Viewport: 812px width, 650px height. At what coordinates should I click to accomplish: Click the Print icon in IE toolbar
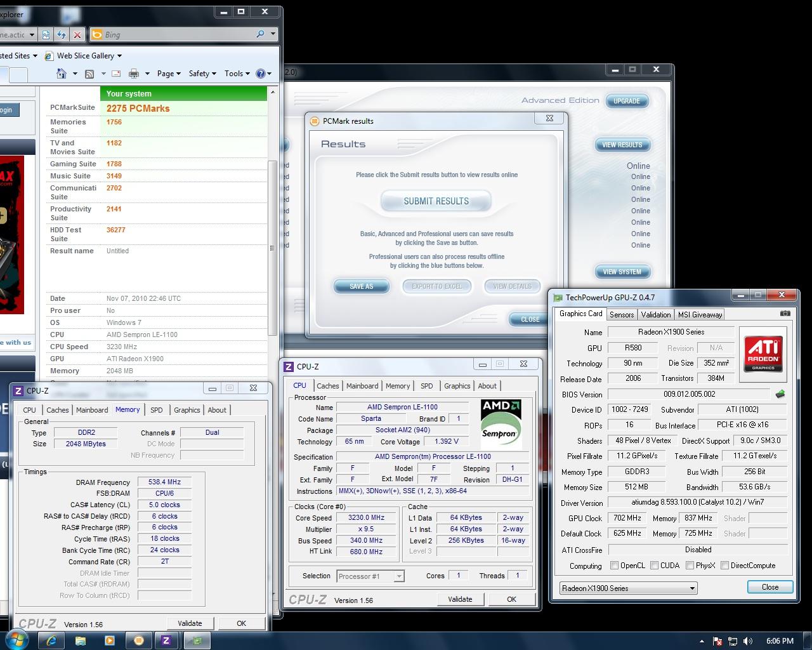(x=134, y=74)
